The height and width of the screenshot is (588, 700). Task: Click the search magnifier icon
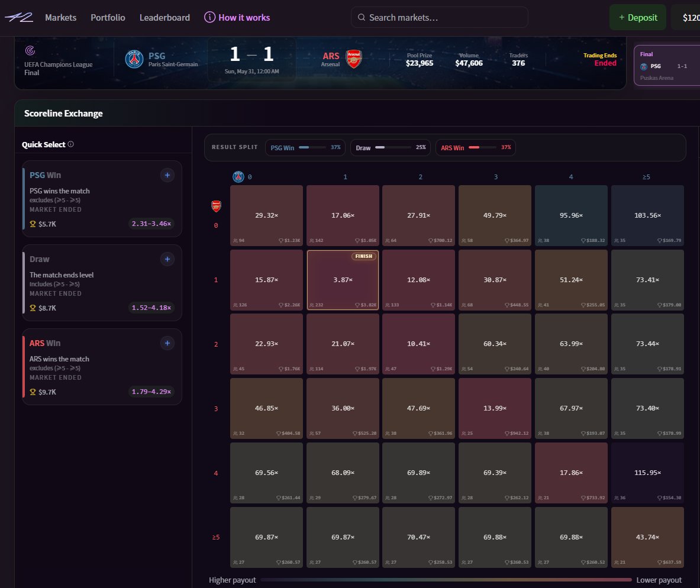(x=362, y=17)
